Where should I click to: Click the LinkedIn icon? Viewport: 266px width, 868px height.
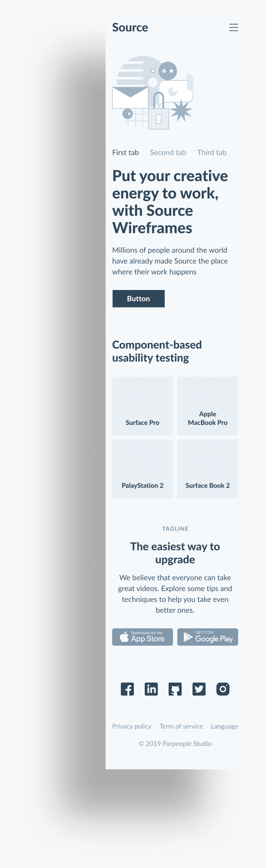pyautogui.click(x=151, y=689)
